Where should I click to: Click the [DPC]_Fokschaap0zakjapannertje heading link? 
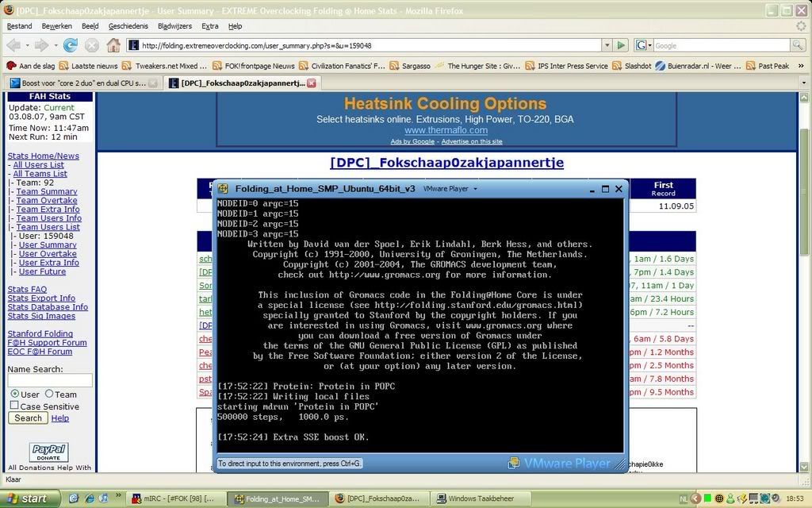(x=446, y=162)
